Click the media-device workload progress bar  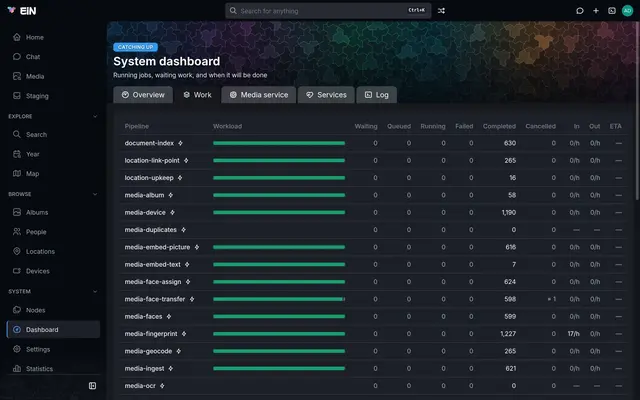[x=279, y=213]
